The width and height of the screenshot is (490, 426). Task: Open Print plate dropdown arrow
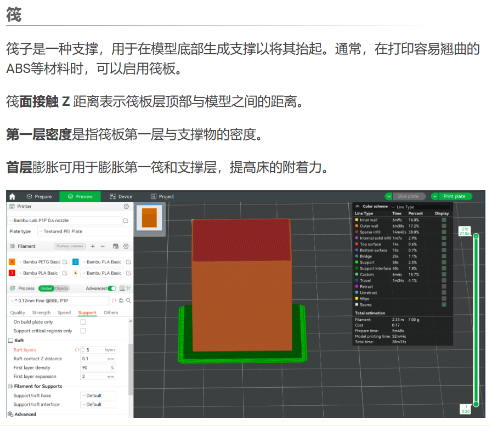click(435, 196)
